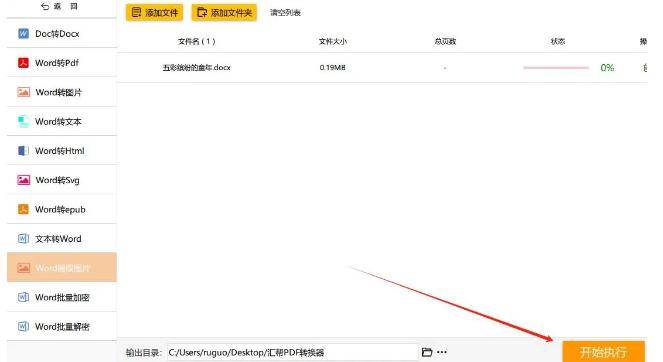Click the Word转epub orange icon
This screenshot has height=362, width=663.
click(23, 209)
